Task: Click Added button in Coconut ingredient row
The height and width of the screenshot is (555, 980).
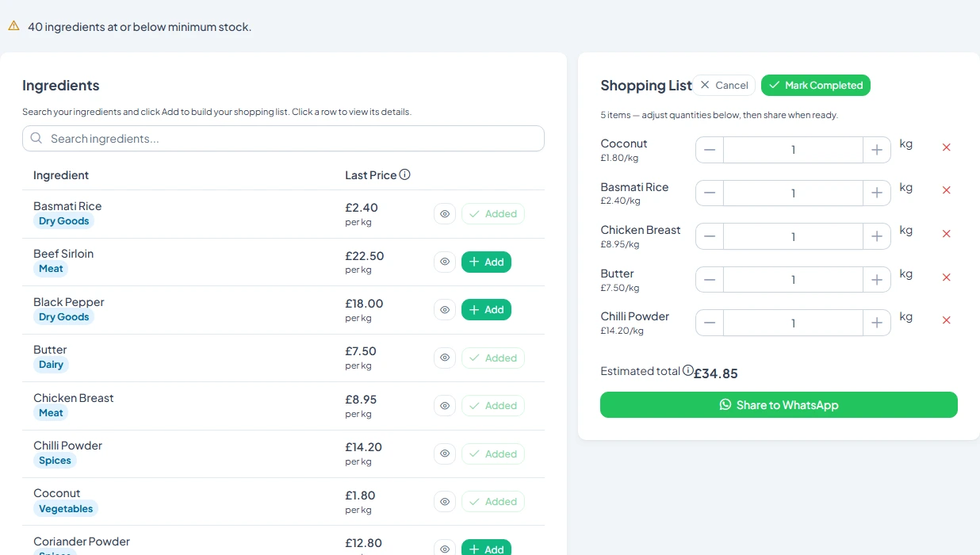Action: [x=493, y=502]
